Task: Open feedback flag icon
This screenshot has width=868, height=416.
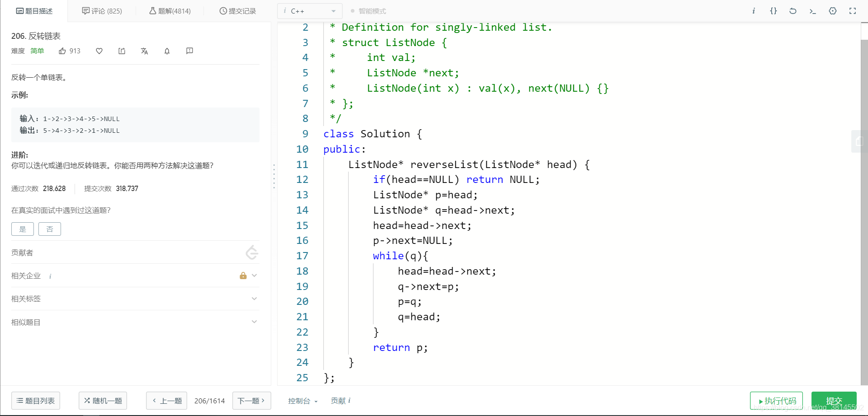Action: pos(189,51)
